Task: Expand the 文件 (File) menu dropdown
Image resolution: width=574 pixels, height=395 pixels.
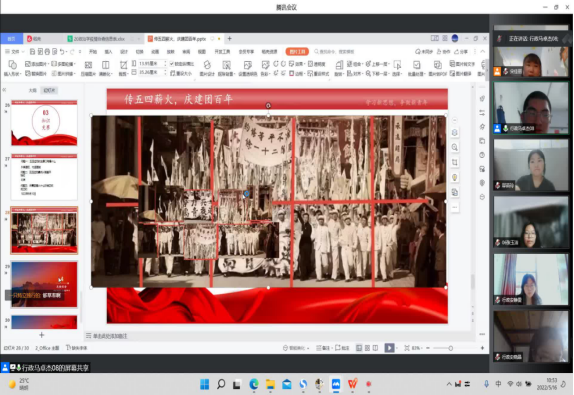Action: pos(15,52)
